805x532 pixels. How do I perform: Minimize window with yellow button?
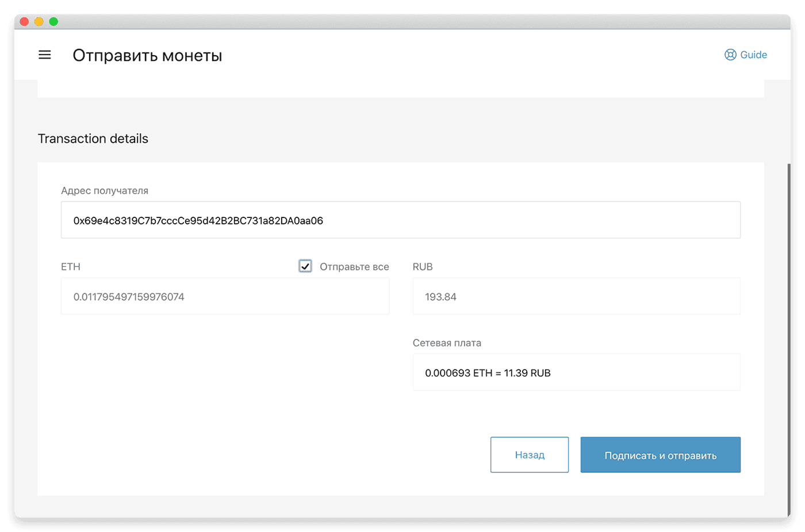click(39, 21)
